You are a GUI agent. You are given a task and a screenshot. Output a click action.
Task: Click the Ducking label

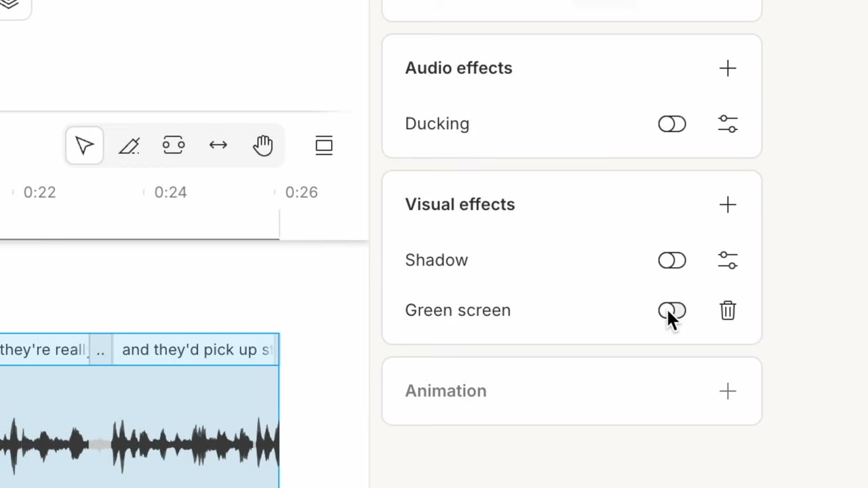[x=437, y=123]
